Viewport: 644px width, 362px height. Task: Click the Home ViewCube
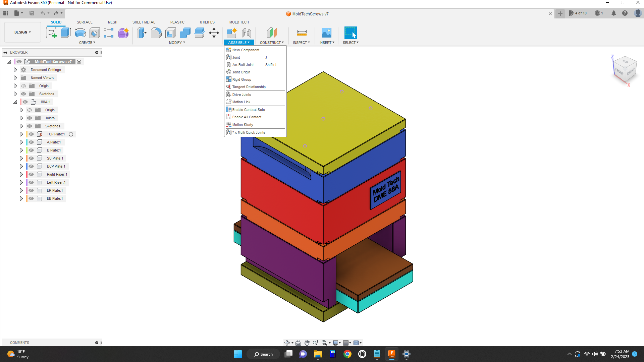[625, 69]
